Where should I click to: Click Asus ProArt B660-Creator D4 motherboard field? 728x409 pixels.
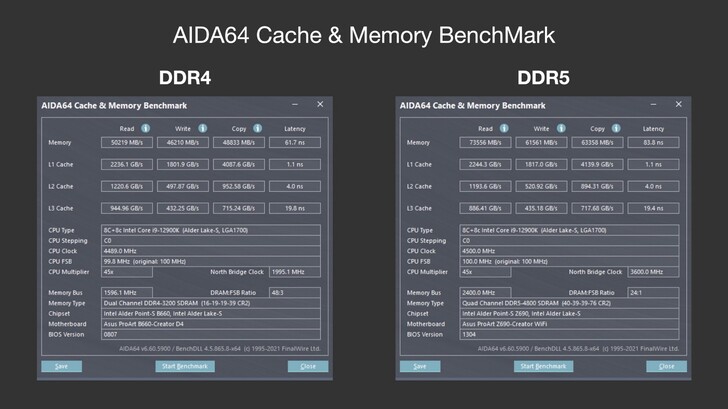coord(211,324)
